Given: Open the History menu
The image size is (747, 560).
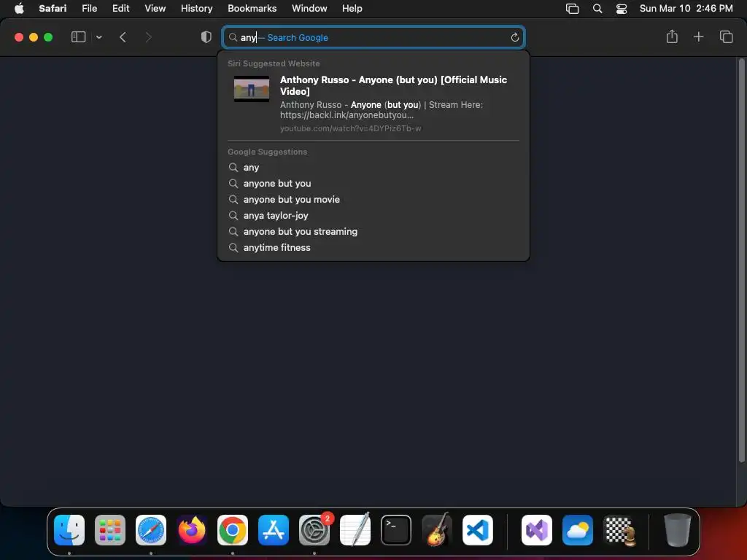Looking at the screenshot, I should coord(196,8).
